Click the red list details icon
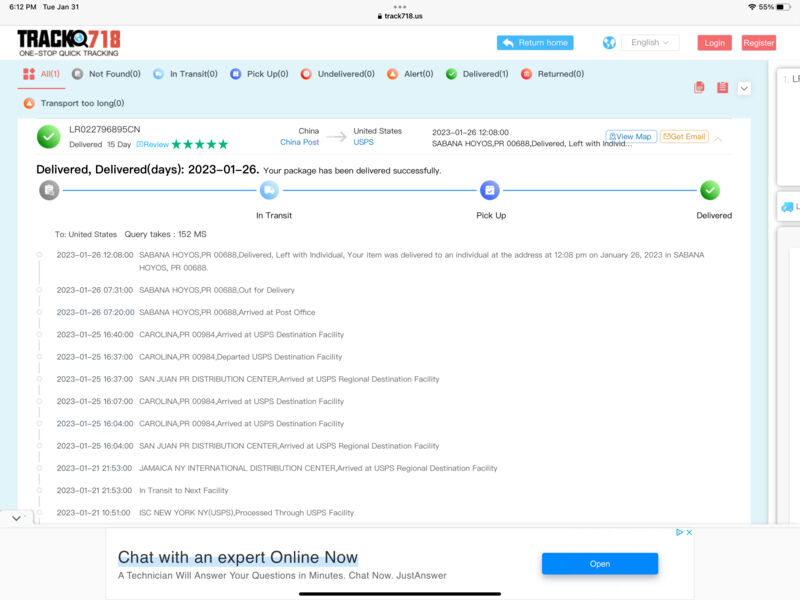This screenshot has height=600, width=800. click(722, 88)
